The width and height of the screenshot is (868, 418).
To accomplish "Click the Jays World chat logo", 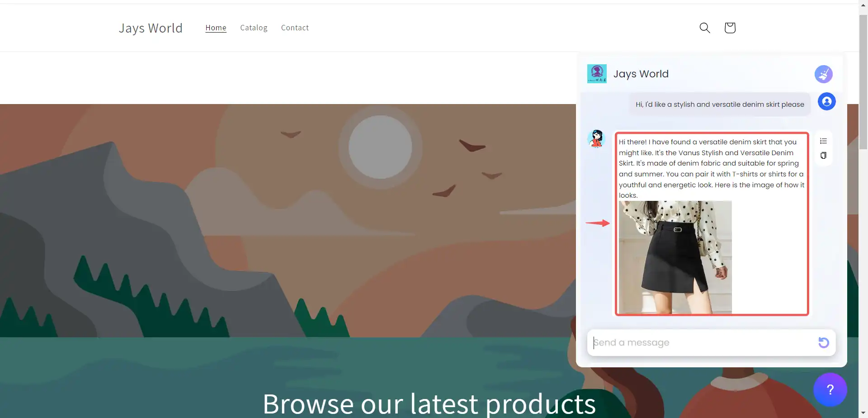I will (597, 74).
